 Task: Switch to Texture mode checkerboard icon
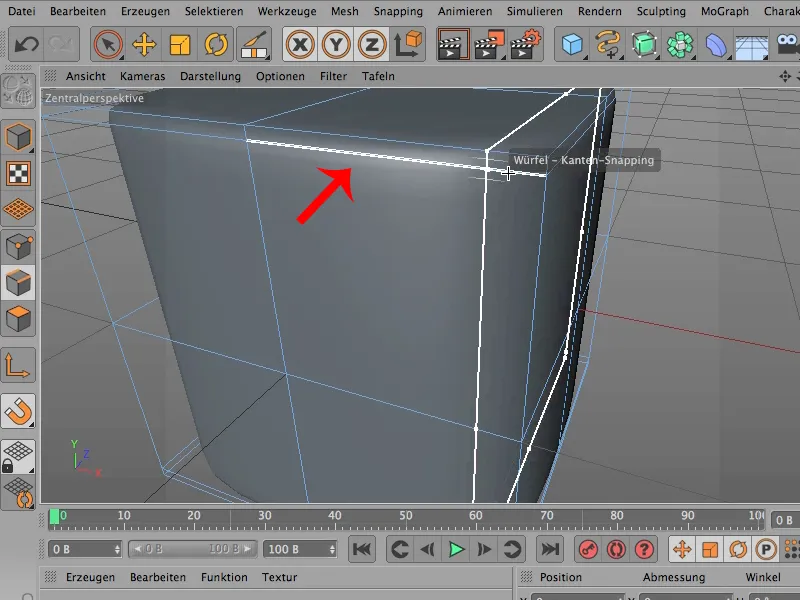(18, 173)
